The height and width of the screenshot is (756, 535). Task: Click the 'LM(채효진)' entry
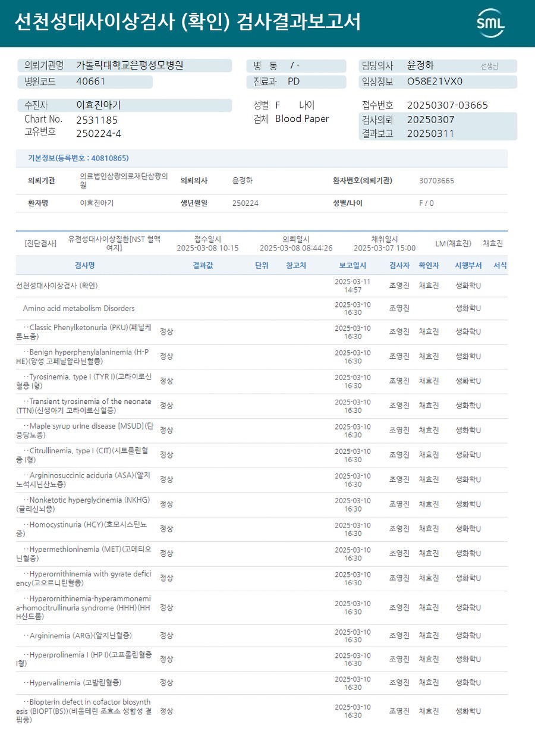pyautogui.click(x=453, y=244)
